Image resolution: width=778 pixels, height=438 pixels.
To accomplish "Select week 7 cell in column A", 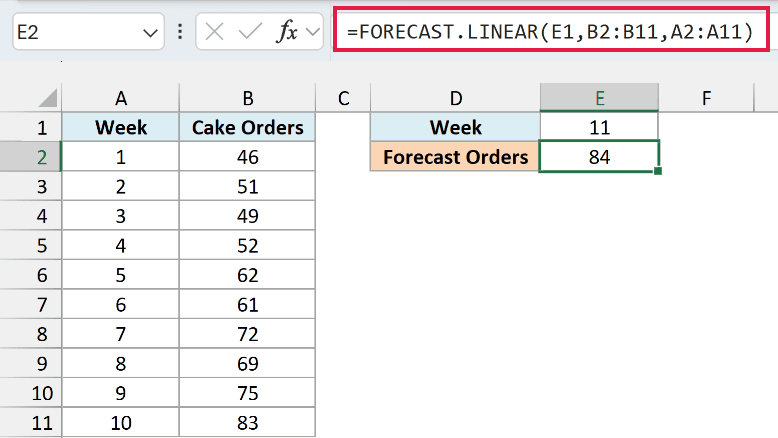I will coord(121,334).
